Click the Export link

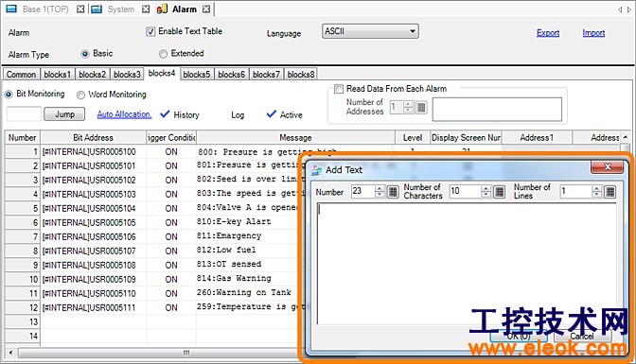pos(548,33)
